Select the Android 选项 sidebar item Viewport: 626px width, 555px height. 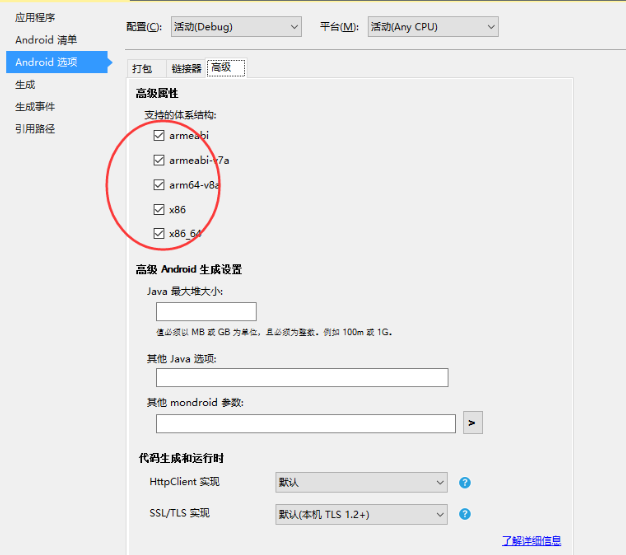(x=57, y=62)
